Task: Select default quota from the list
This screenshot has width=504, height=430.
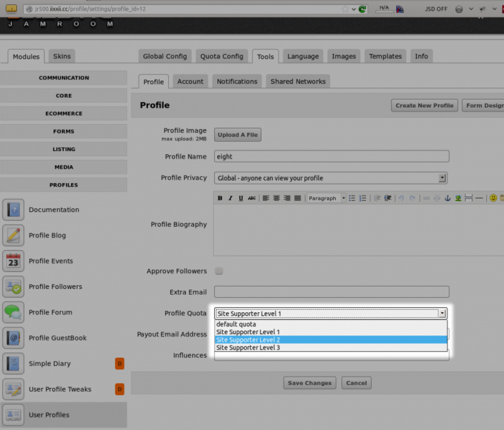Action: click(236, 324)
